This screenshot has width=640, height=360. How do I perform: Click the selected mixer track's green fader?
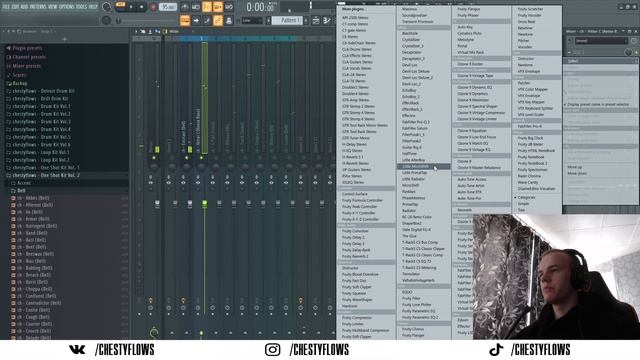[204, 203]
